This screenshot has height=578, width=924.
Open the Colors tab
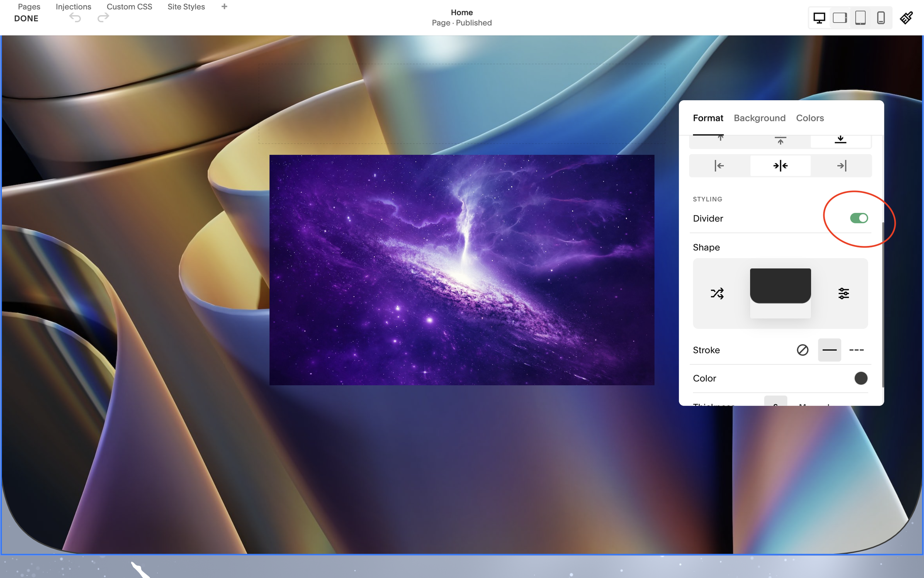pyautogui.click(x=810, y=118)
